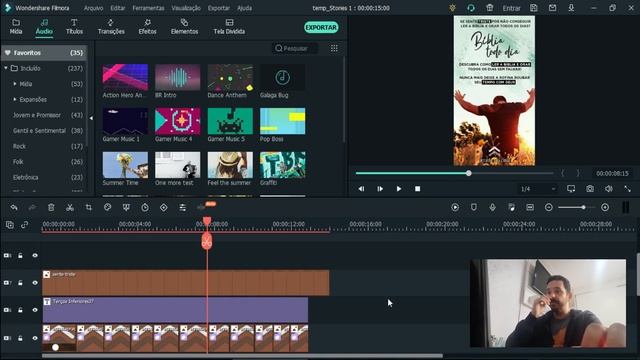Image resolution: width=640 pixels, height=360 pixels.
Task: Select the Favoritos category
Action: click(x=44, y=53)
